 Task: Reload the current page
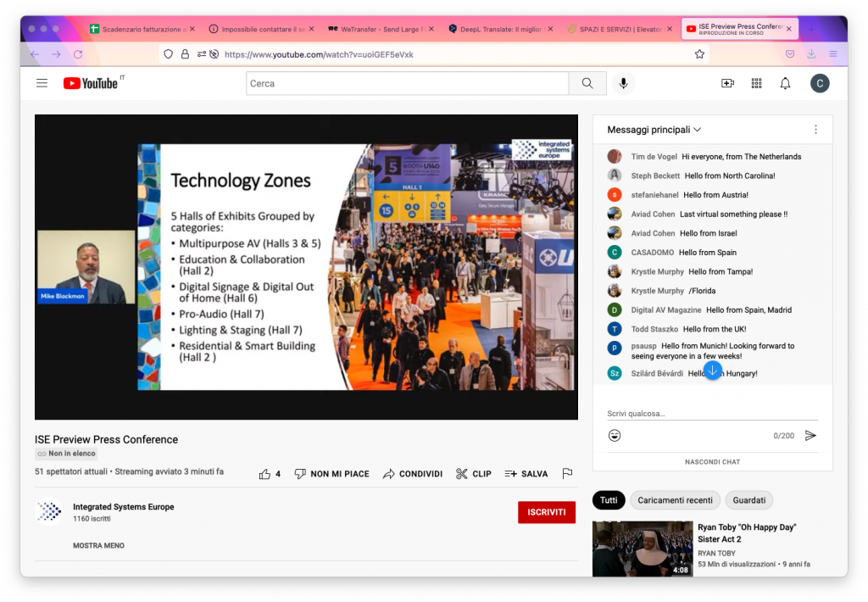(x=78, y=54)
